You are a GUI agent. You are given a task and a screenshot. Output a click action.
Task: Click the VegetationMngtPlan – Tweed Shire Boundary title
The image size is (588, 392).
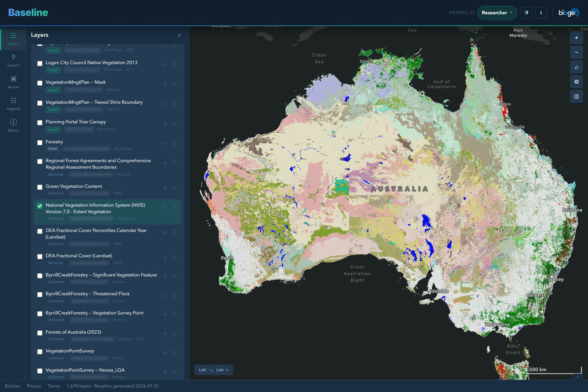tap(94, 102)
